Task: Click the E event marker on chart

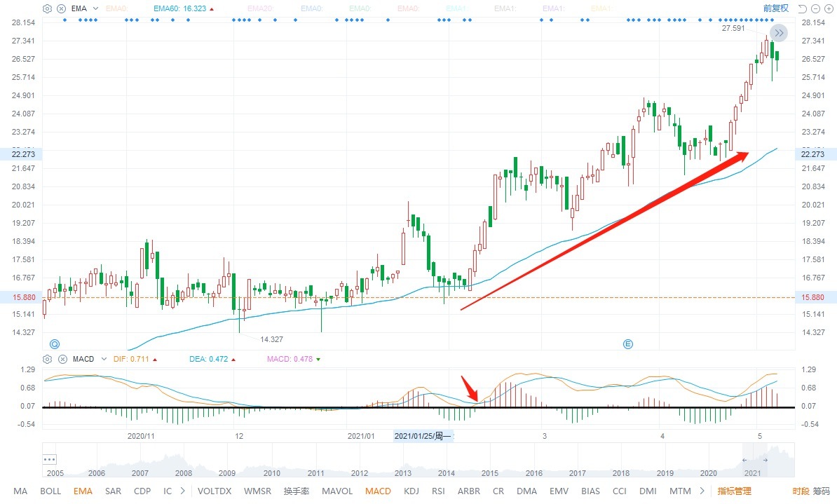Action: tap(628, 343)
